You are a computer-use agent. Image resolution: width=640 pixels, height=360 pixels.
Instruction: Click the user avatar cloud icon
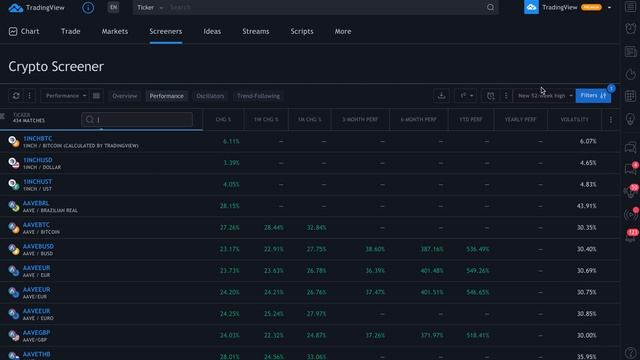pos(531,7)
